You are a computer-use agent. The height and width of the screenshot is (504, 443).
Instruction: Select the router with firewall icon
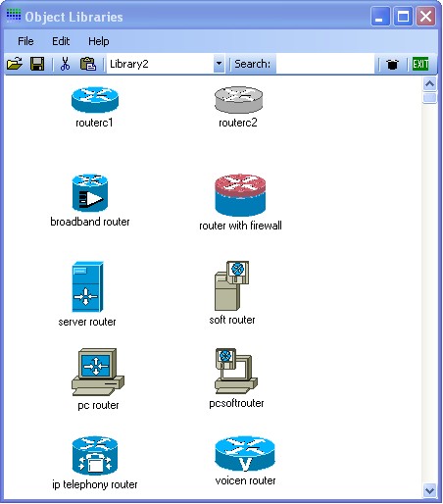click(x=240, y=195)
